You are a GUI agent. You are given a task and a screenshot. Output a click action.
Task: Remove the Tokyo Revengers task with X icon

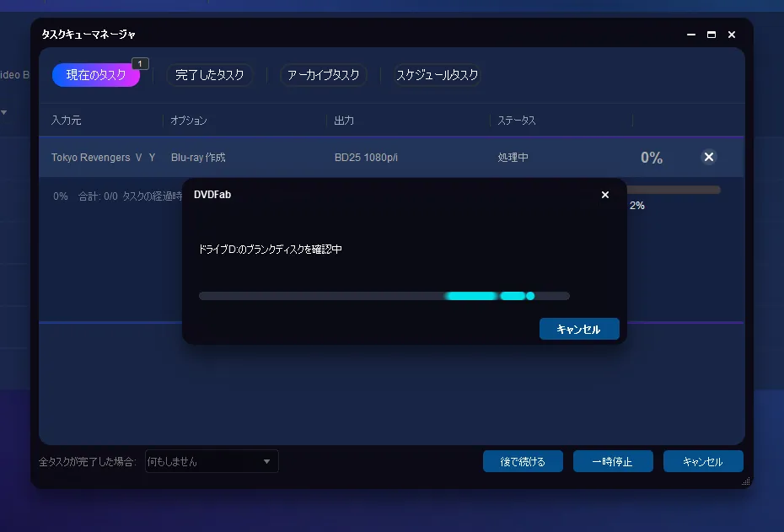(x=708, y=157)
